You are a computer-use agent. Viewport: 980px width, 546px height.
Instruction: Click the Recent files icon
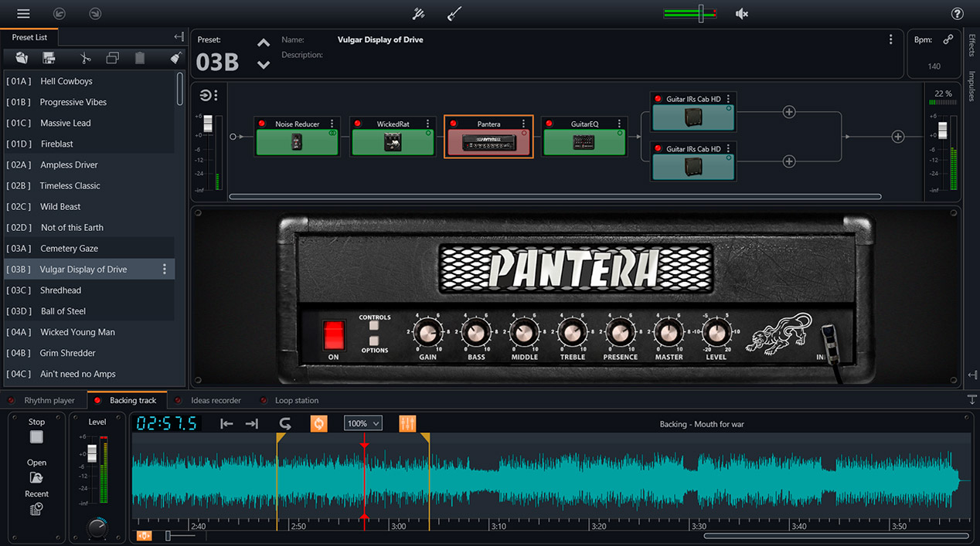pos(36,509)
